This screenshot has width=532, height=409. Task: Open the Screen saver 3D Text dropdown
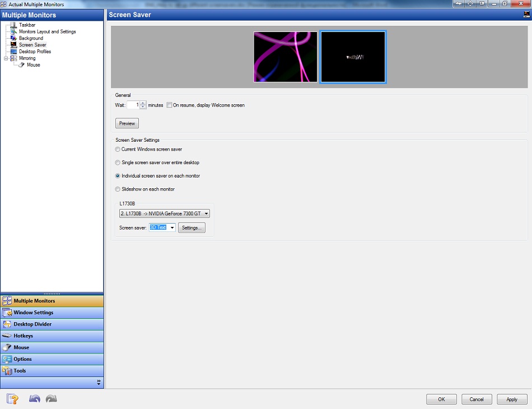coord(162,227)
